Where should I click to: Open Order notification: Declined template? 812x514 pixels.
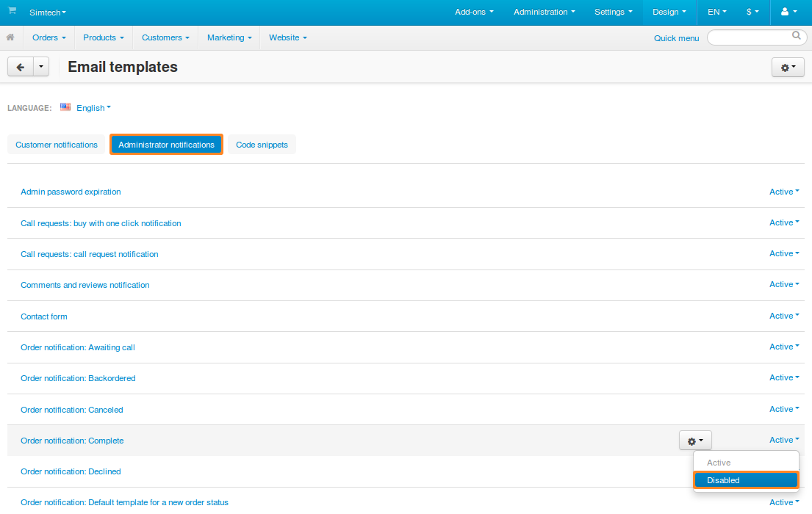coord(71,471)
